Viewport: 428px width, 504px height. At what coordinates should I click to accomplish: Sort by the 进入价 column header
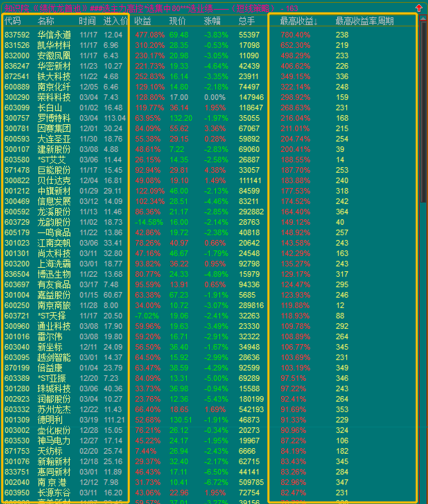[x=116, y=21]
